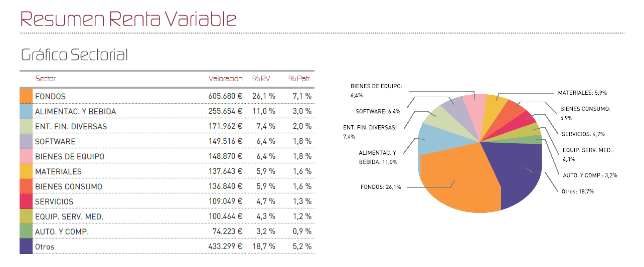Screen dimensions: 644x267
Task: Click the 605.680 € valuation value
Action: [x=226, y=96]
